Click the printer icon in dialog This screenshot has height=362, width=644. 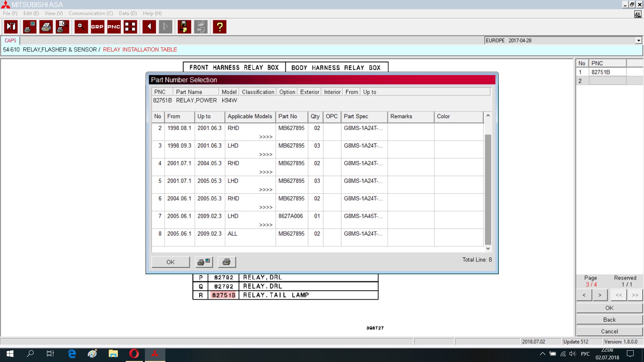(227, 262)
